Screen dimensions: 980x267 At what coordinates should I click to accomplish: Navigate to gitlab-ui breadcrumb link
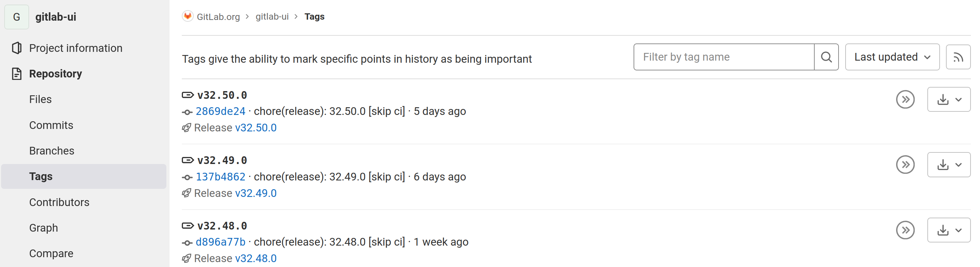pos(272,17)
